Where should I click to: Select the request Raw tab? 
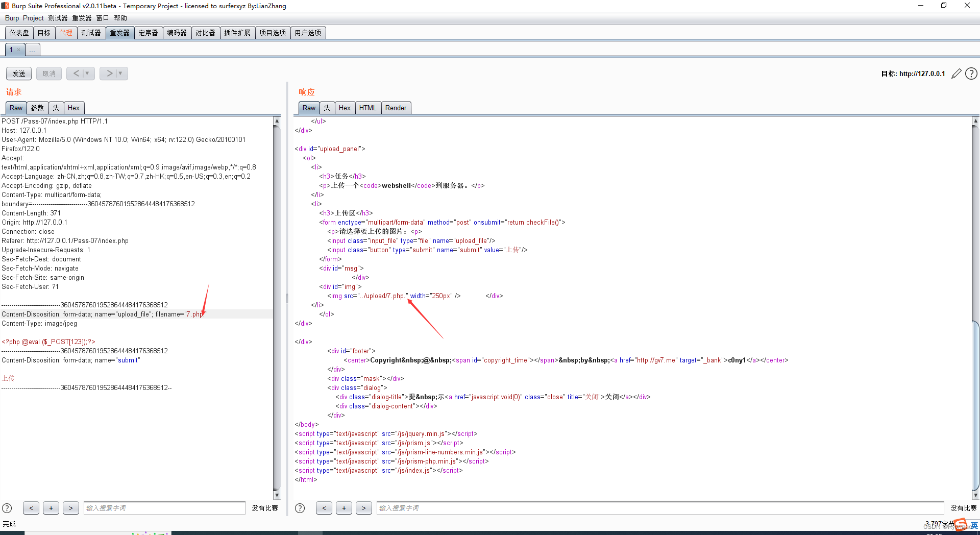point(16,108)
